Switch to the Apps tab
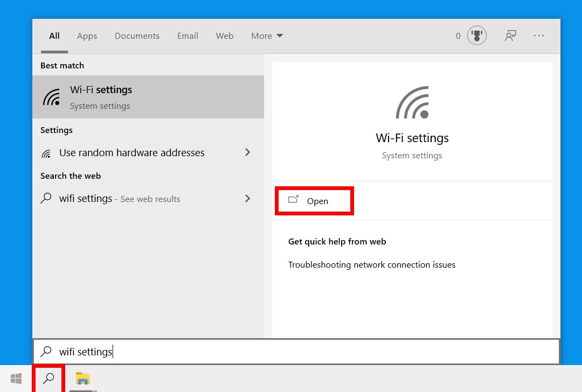 87,36
